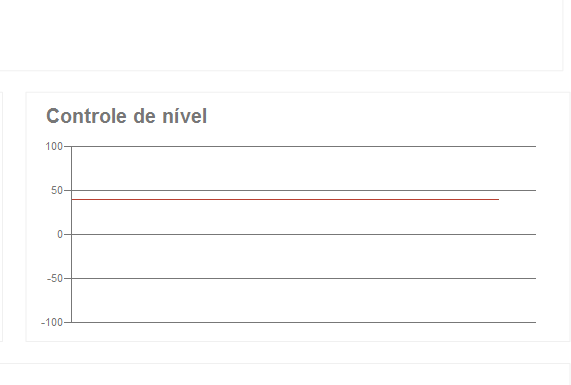Select the -100 label on the y-axis
Screen dimensions: 571x385
tap(52, 322)
